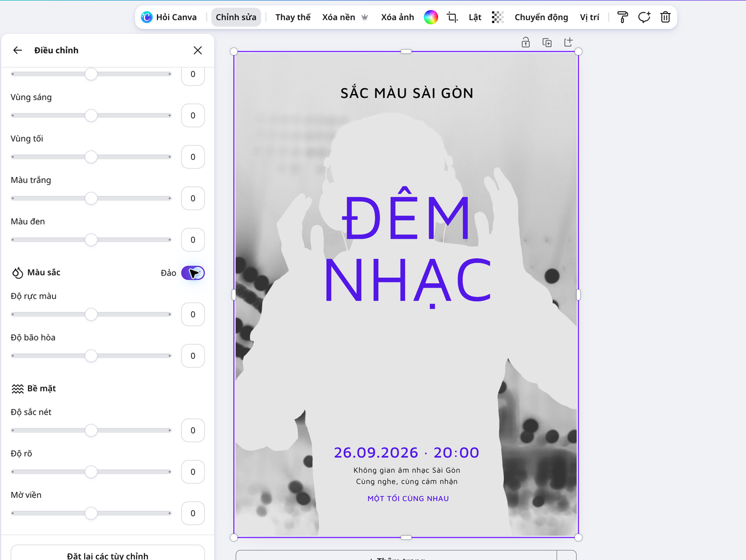The height and width of the screenshot is (560, 746).
Task: Click the Màu đen slider handle
Action: coord(91,240)
